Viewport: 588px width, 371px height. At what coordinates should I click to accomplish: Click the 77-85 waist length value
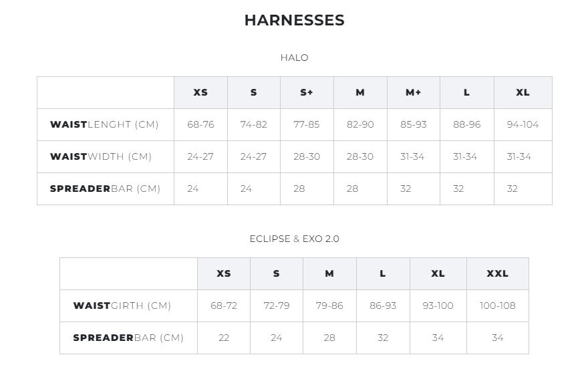[x=307, y=124]
